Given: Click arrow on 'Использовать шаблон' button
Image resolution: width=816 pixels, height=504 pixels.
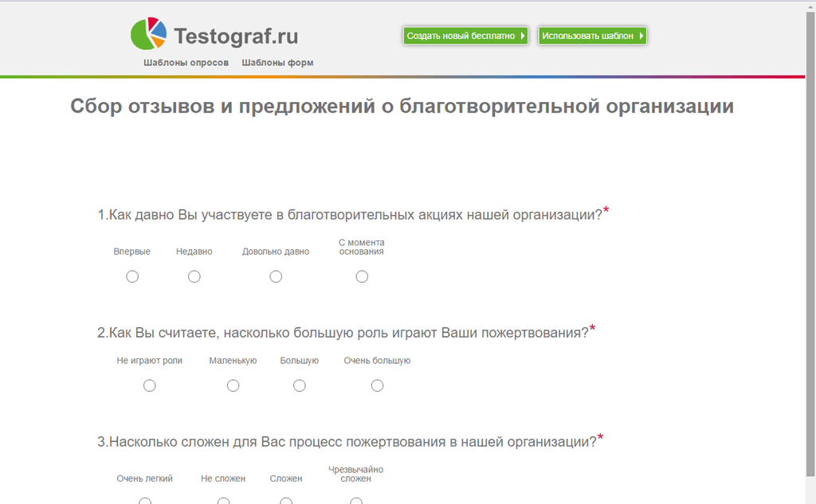Looking at the screenshot, I should click(x=641, y=36).
